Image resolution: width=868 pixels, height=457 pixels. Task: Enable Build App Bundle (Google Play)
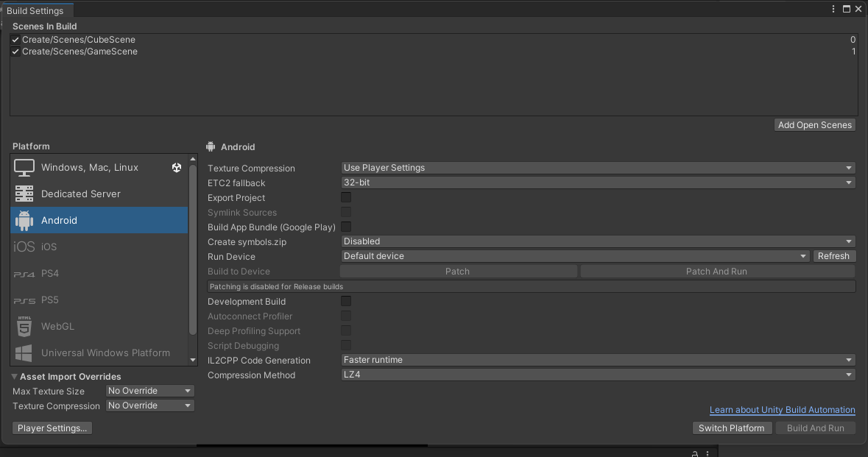(346, 227)
